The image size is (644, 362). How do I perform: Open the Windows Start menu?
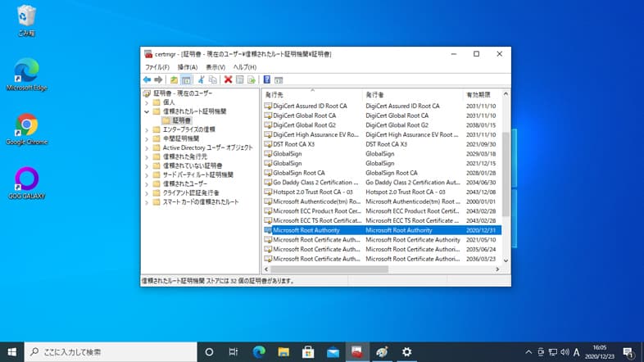[12, 351]
